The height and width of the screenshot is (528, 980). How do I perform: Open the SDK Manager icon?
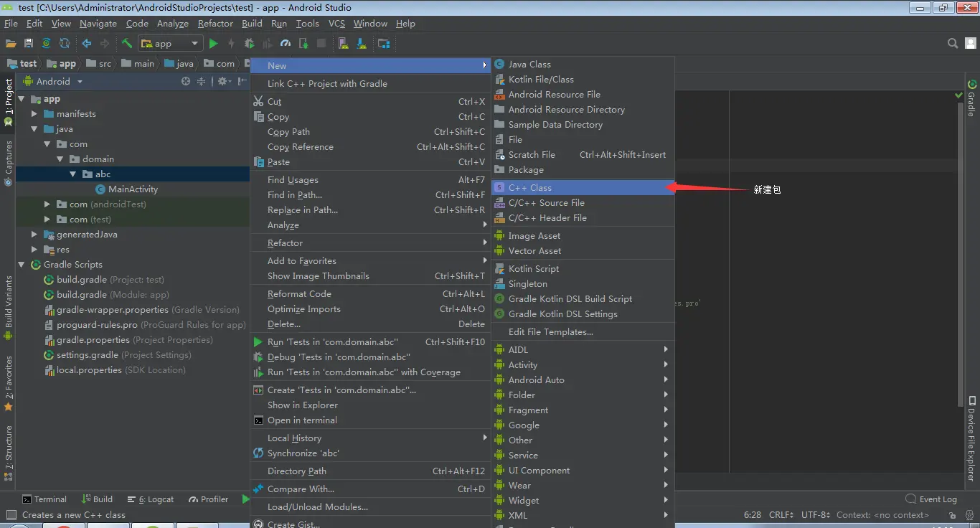[362, 44]
